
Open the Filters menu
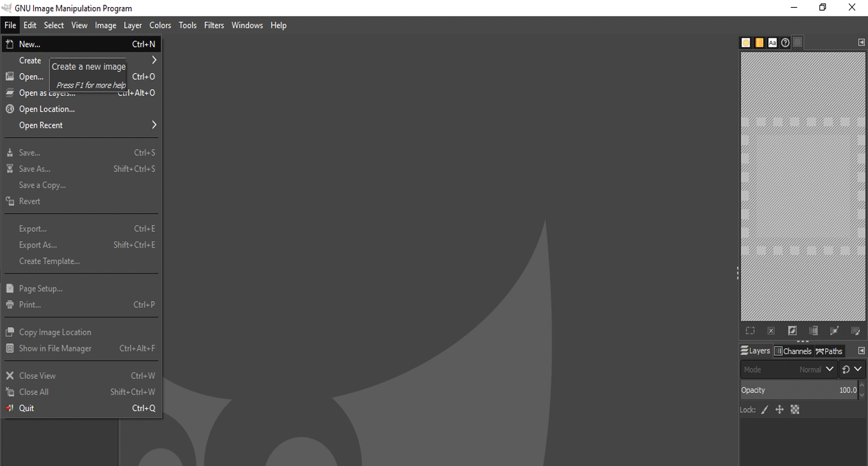pyautogui.click(x=214, y=26)
